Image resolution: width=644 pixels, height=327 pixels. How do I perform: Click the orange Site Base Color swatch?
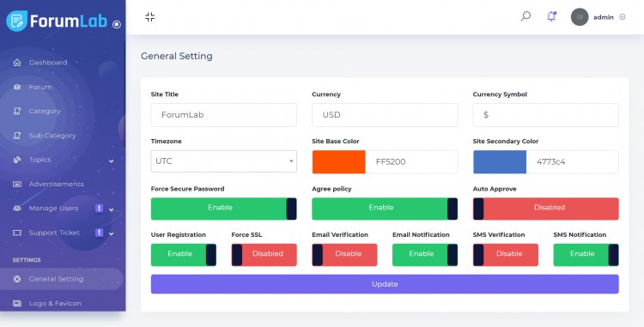coord(338,161)
